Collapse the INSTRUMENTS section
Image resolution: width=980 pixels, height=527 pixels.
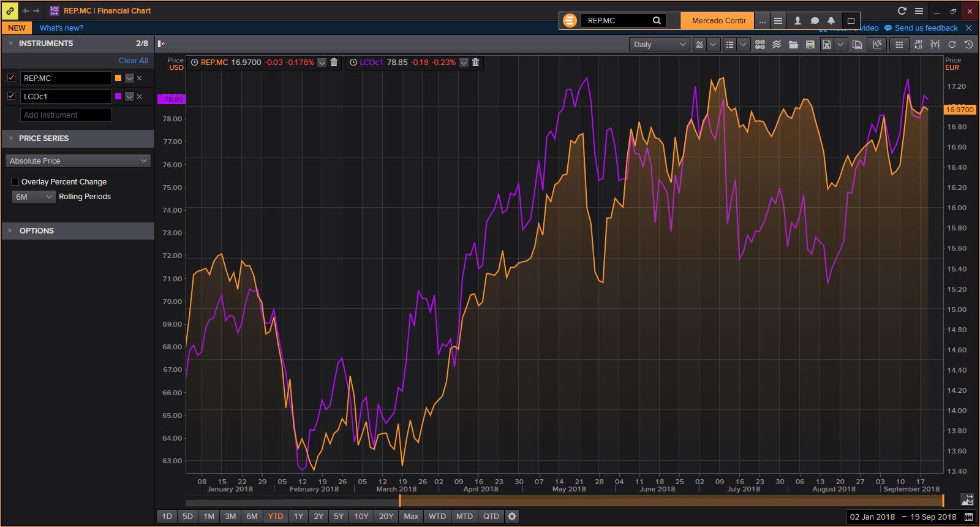11,44
